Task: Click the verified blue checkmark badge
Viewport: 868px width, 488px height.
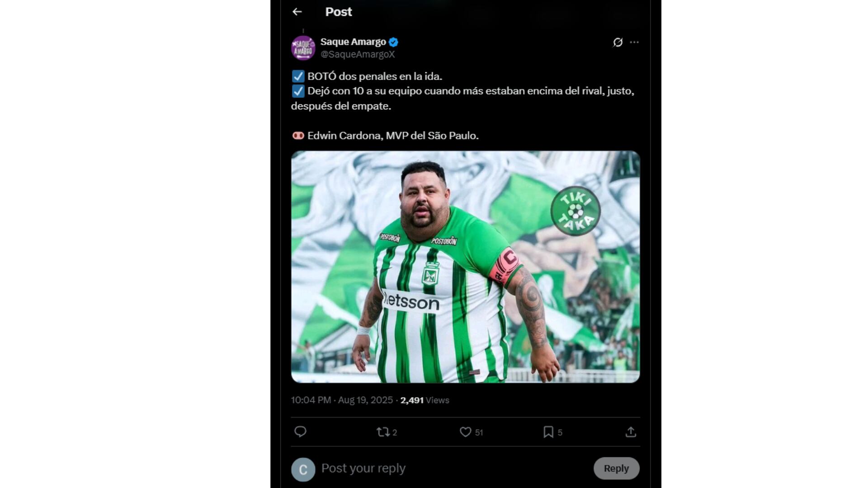Action: coord(393,42)
